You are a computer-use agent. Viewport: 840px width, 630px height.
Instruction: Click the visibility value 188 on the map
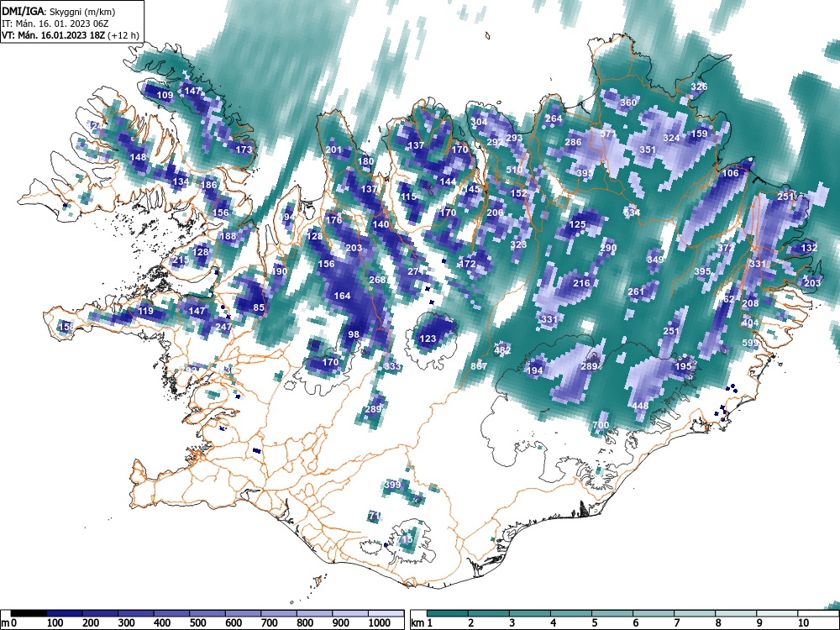tap(228, 236)
